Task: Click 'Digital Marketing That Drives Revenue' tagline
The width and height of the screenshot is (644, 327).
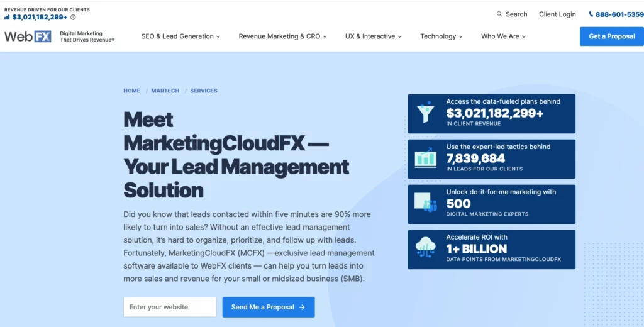Action: [x=87, y=36]
